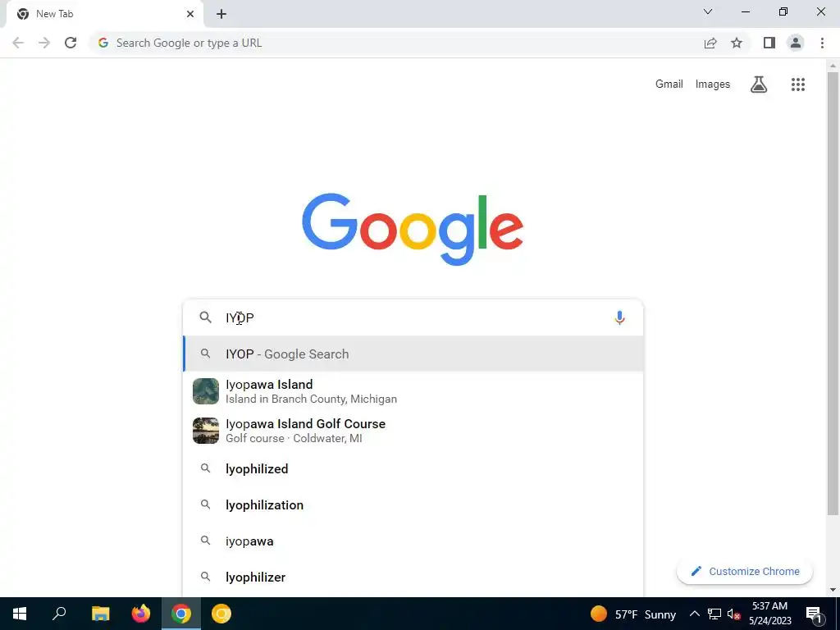
Task: Go forward using the forward arrow
Action: click(x=44, y=43)
